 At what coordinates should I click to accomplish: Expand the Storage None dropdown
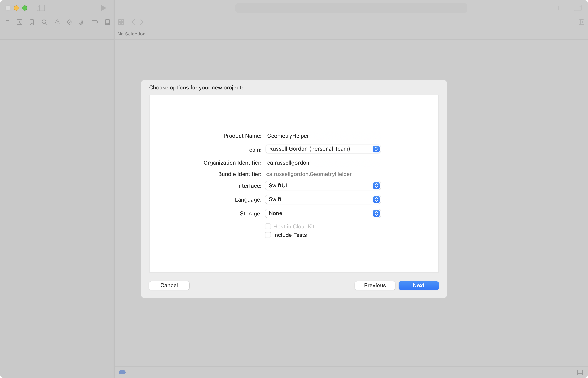coord(323,213)
